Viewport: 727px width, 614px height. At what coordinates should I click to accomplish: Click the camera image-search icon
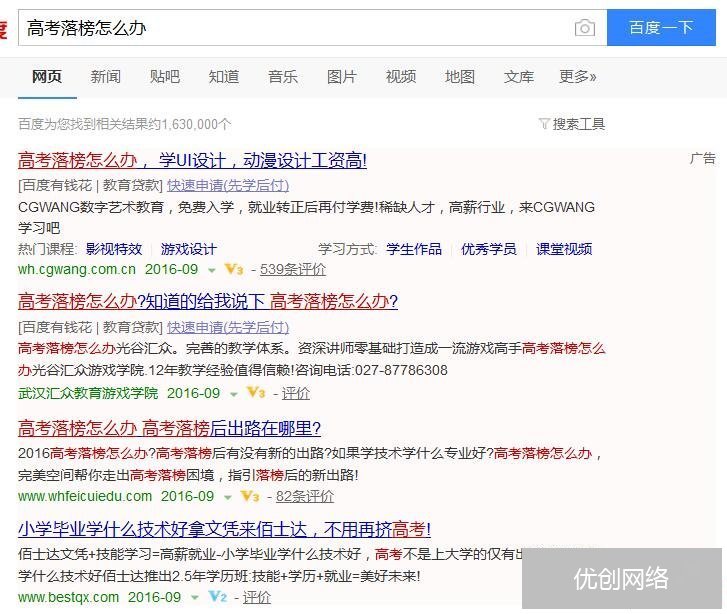[585, 28]
